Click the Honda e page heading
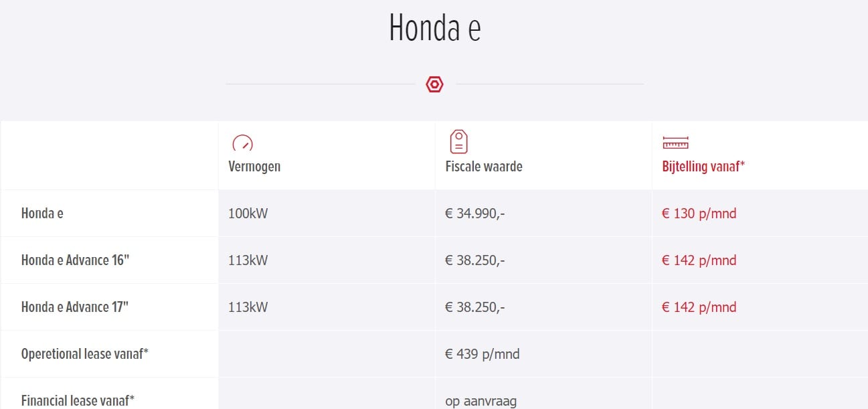The image size is (868, 409). (435, 28)
